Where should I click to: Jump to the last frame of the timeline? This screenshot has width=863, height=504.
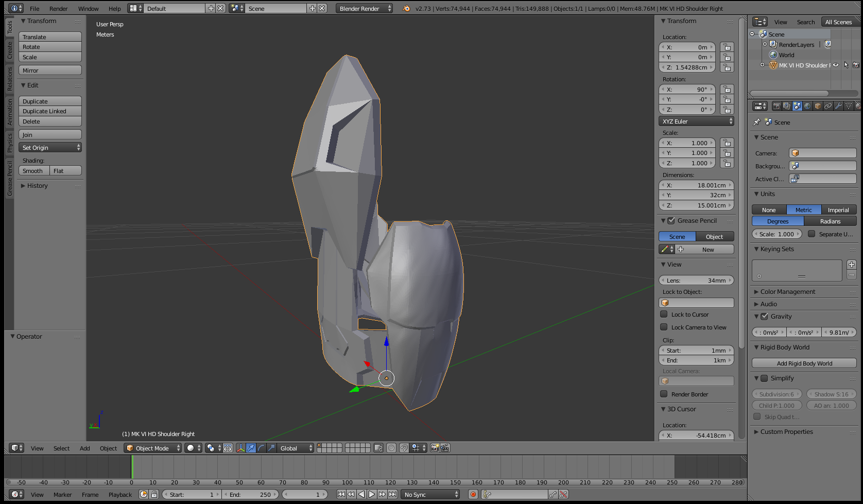[x=392, y=495]
